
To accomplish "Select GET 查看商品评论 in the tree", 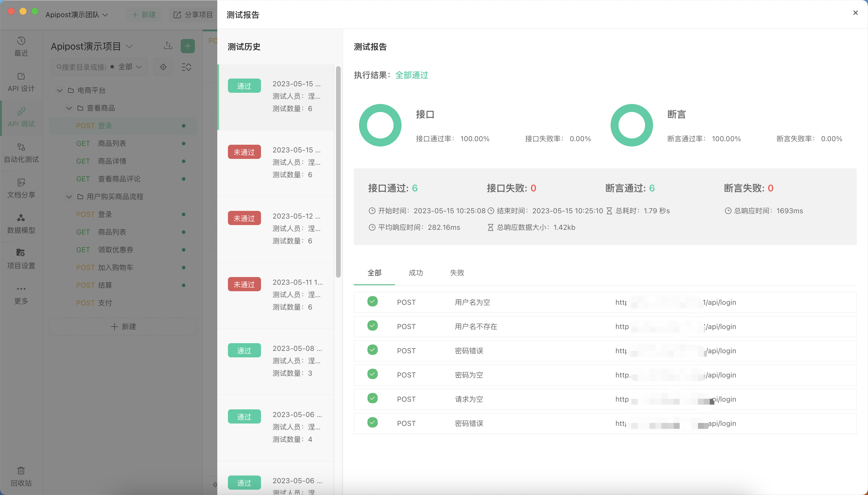I will coord(123,179).
